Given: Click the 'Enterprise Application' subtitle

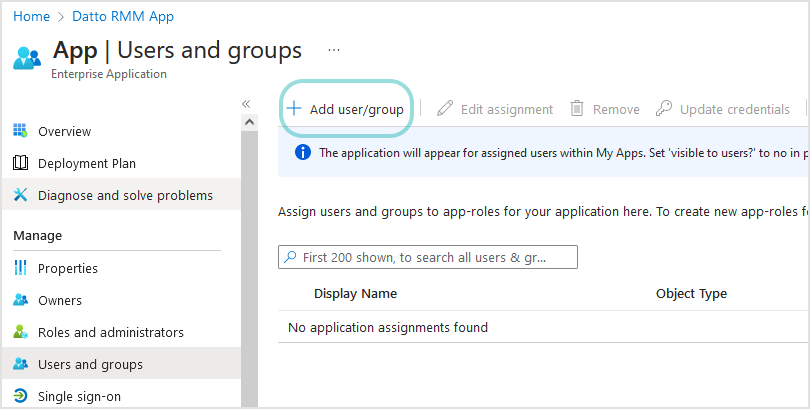Looking at the screenshot, I should pyautogui.click(x=109, y=74).
